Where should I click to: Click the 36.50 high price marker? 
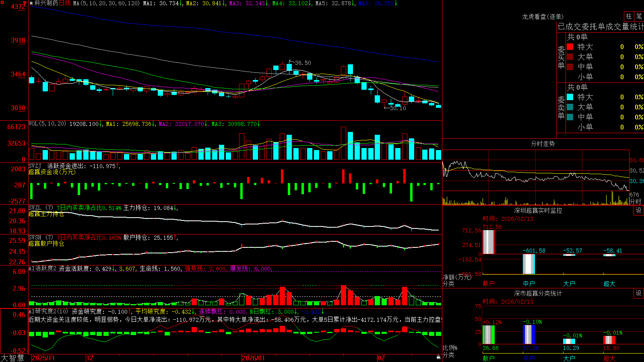tap(303, 63)
